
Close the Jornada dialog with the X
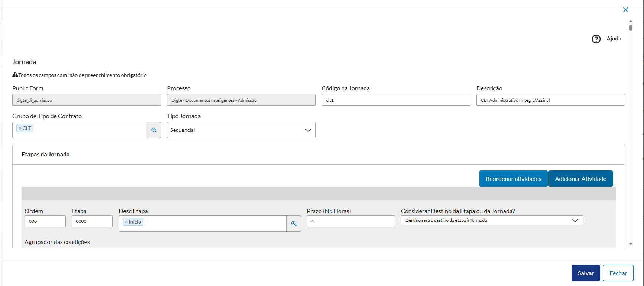[625, 10]
